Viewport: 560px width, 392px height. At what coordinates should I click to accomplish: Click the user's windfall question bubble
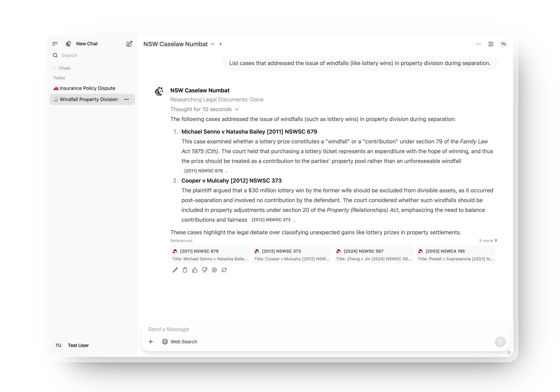coord(360,63)
